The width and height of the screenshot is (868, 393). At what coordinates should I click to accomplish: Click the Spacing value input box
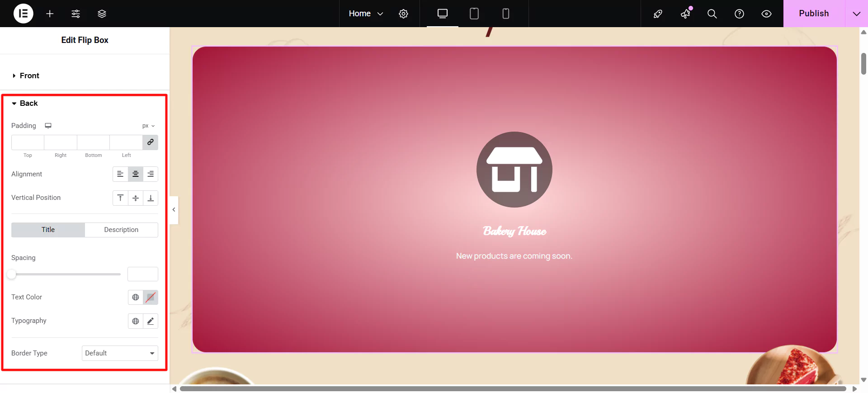[143, 274]
